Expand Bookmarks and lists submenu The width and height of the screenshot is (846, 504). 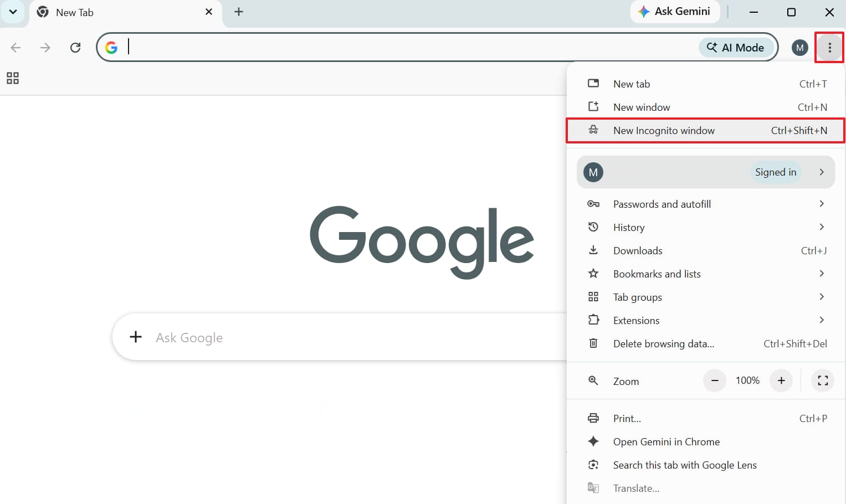coord(705,274)
